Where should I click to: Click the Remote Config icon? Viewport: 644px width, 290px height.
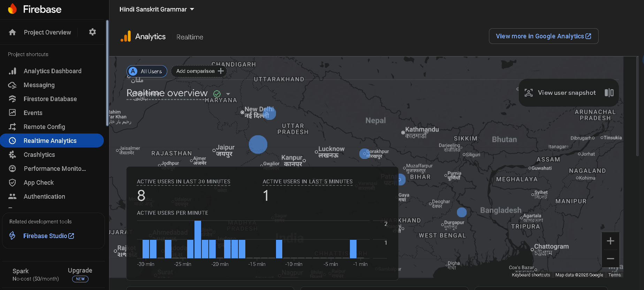pos(13,127)
